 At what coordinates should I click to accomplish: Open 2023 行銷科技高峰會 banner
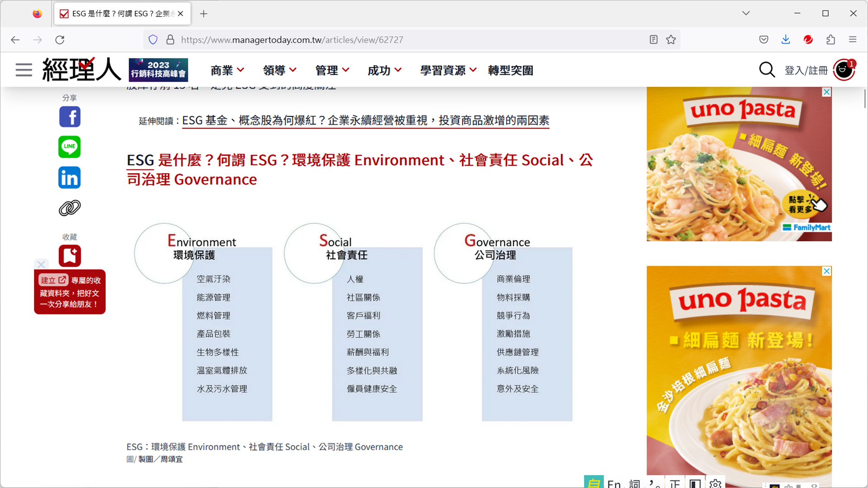click(x=158, y=70)
